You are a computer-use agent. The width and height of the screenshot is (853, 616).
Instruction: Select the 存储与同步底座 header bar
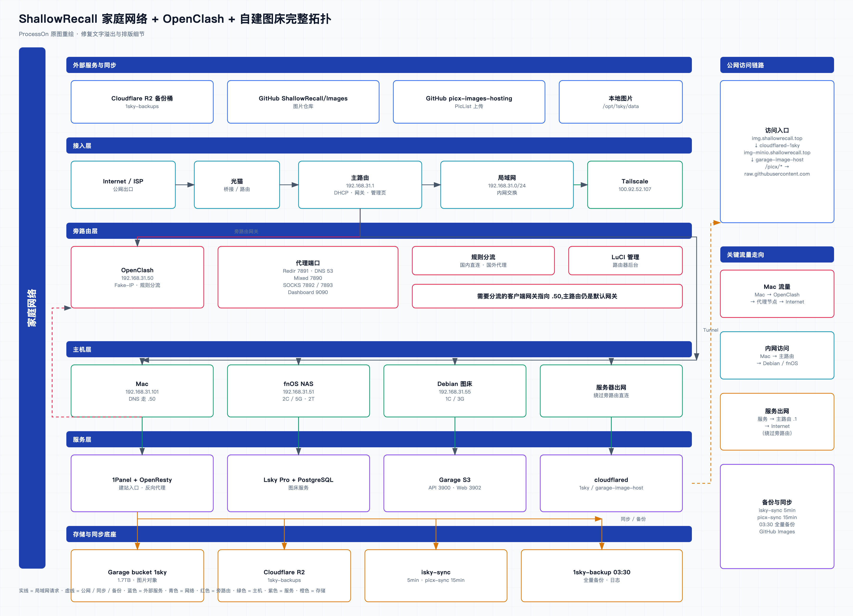point(379,534)
